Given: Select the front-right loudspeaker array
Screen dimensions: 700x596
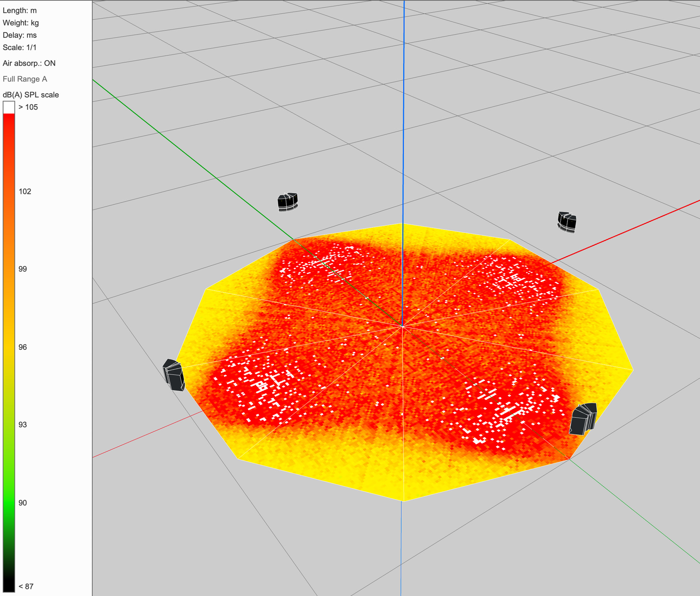Looking at the screenshot, I should click(583, 419).
